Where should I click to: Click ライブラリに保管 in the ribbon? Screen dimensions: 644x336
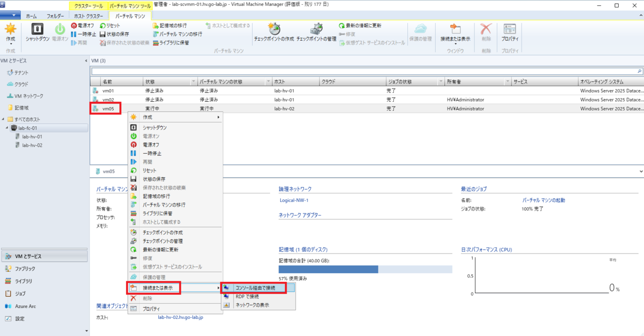tap(170, 42)
